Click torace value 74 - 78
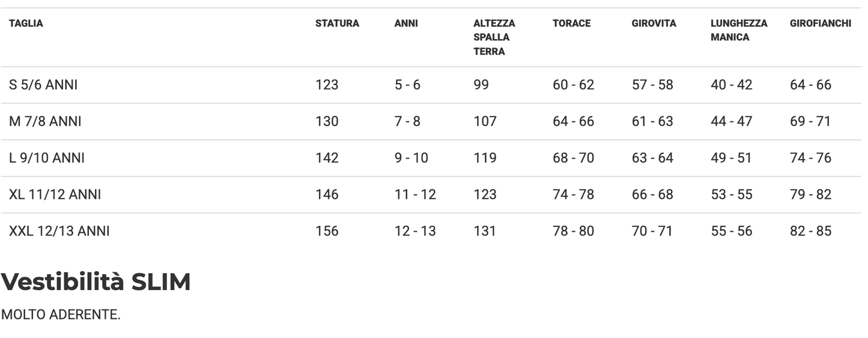This screenshot has width=868, height=338. pyautogui.click(x=573, y=195)
